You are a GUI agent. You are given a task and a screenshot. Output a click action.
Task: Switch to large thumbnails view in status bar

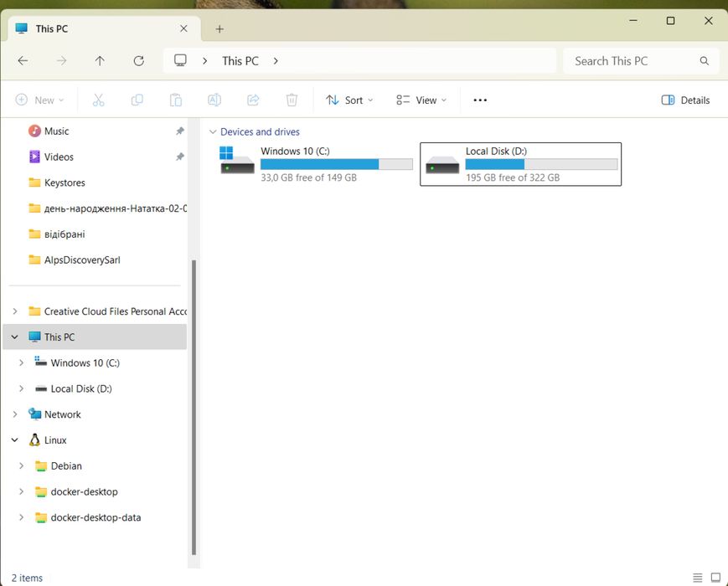(x=715, y=578)
